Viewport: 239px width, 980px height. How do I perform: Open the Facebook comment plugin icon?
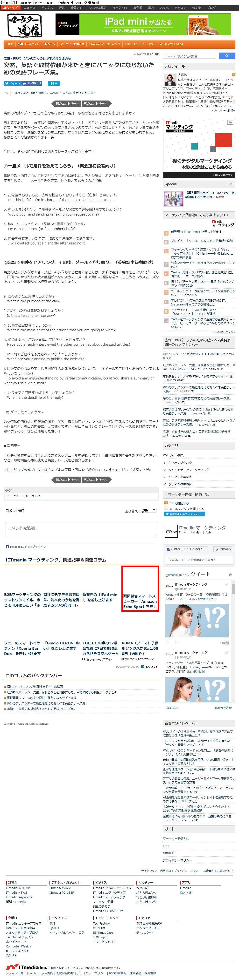(7, 547)
